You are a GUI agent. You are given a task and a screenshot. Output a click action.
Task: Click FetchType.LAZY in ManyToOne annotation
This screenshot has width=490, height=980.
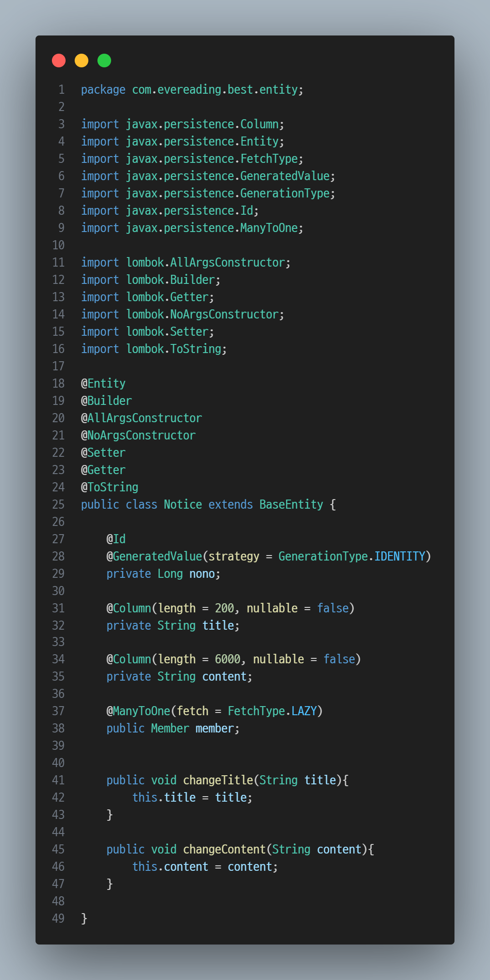272,711
